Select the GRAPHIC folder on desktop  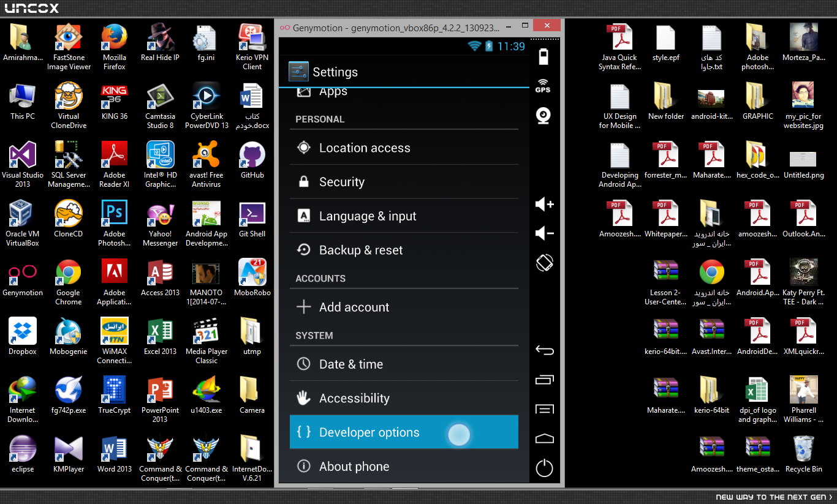click(x=758, y=102)
